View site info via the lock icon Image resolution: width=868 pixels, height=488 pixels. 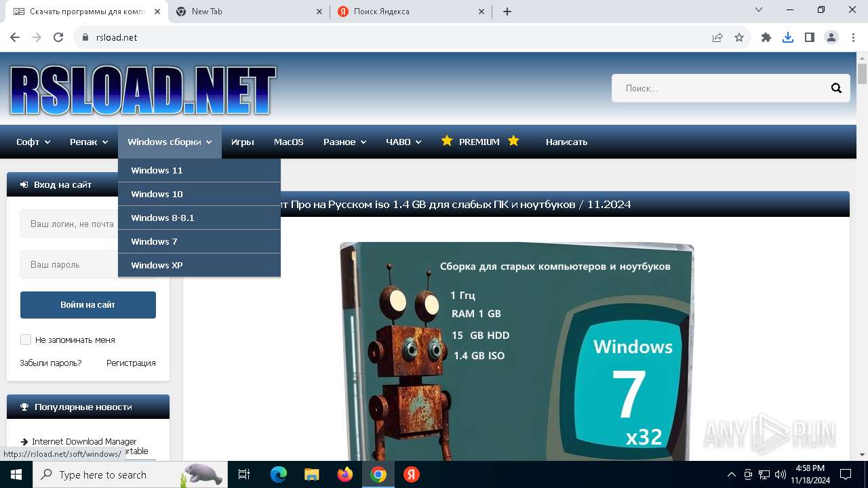(85, 37)
